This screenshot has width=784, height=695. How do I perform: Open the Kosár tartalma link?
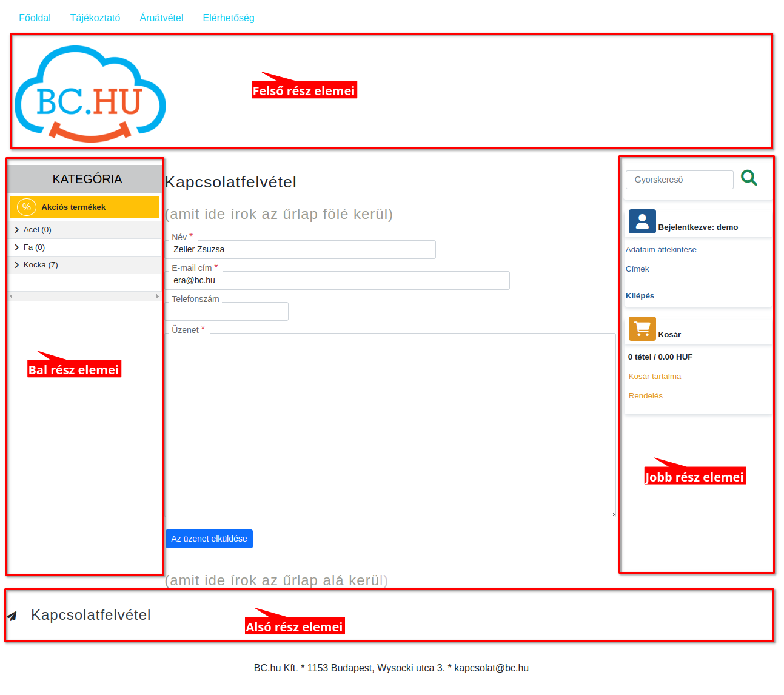pyautogui.click(x=654, y=377)
